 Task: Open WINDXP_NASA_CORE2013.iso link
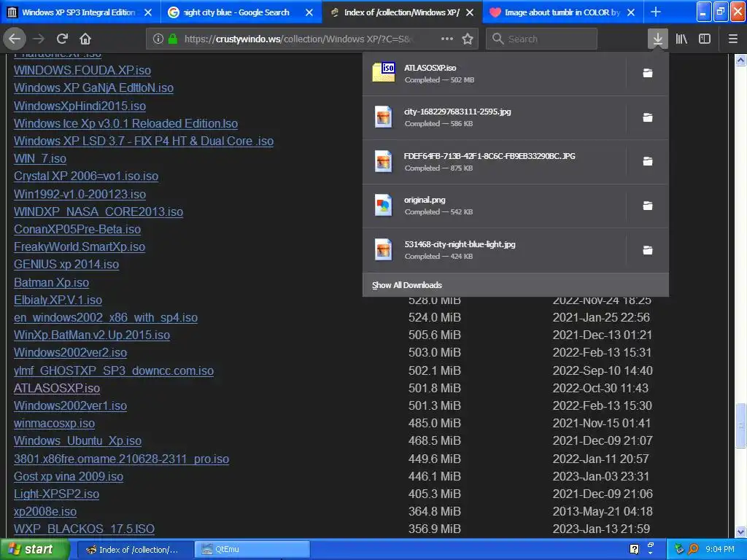tap(98, 212)
